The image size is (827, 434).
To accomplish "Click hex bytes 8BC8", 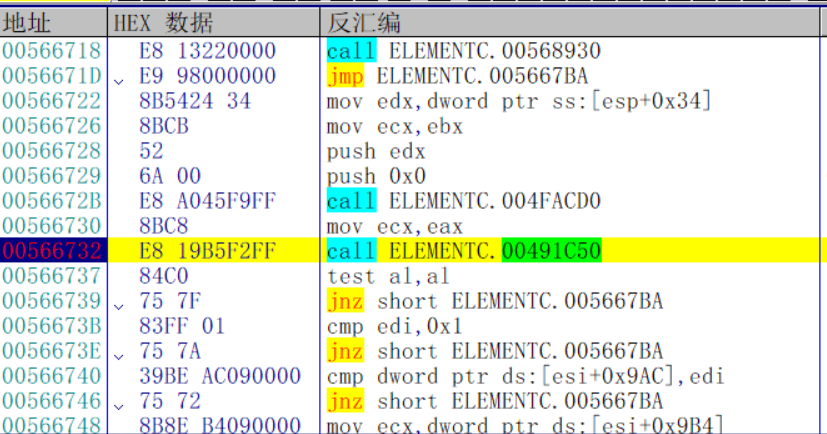I will click(164, 226).
